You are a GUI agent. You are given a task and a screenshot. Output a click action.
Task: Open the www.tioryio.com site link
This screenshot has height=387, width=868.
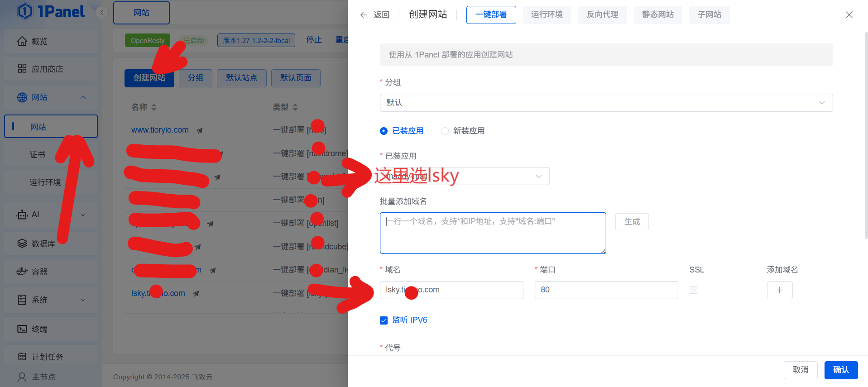click(160, 130)
